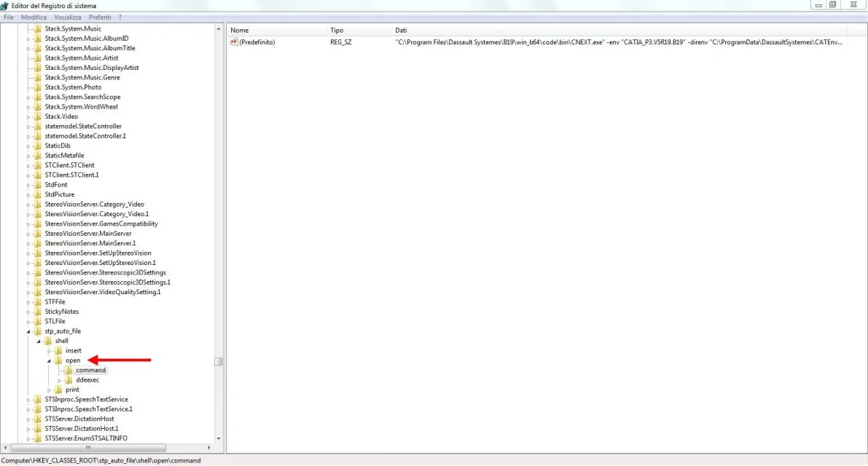Click the folder icon of STSServer.DictationHost

coord(38,419)
